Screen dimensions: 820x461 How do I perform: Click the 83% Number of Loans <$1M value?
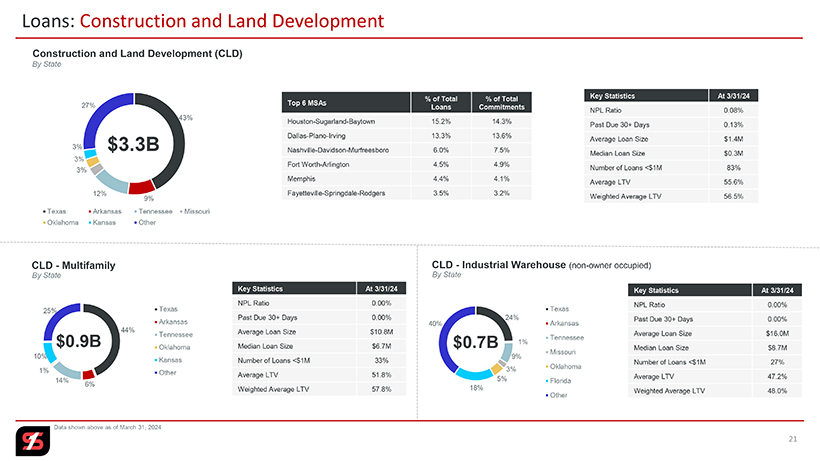point(733,168)
